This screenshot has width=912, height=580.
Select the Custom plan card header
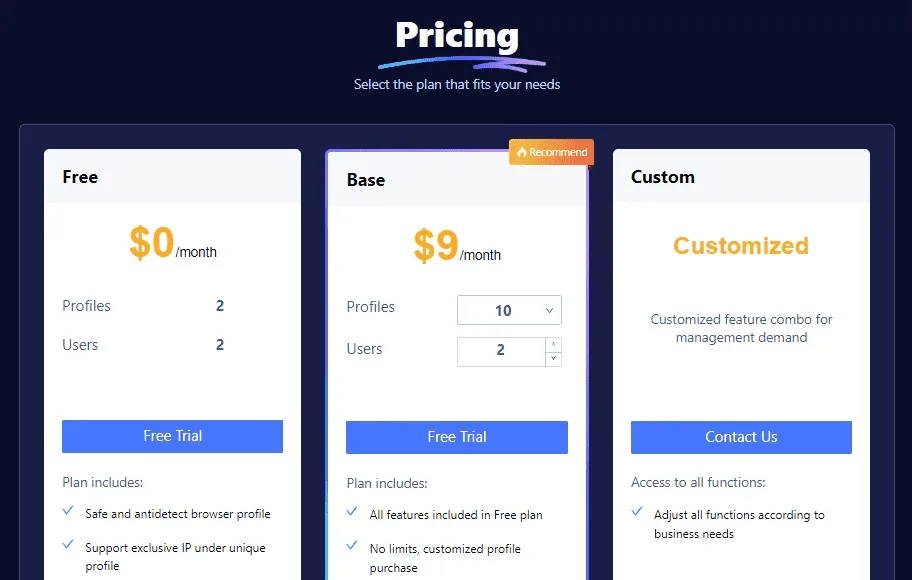pyautogui.click(x=741, y=176)
